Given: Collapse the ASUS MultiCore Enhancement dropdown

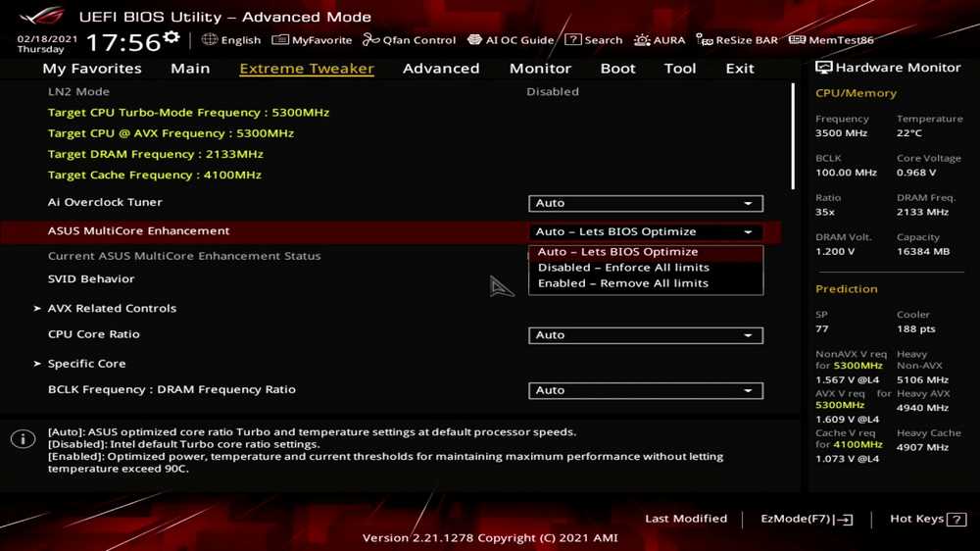Looking at the screenshot, I should point(646,232).
